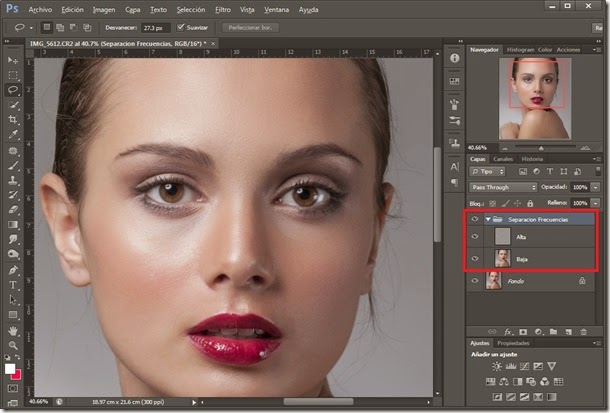This screenshot has height=413, width=610.
Task: Switch to the Canales tab
Action: click(503, 159)
